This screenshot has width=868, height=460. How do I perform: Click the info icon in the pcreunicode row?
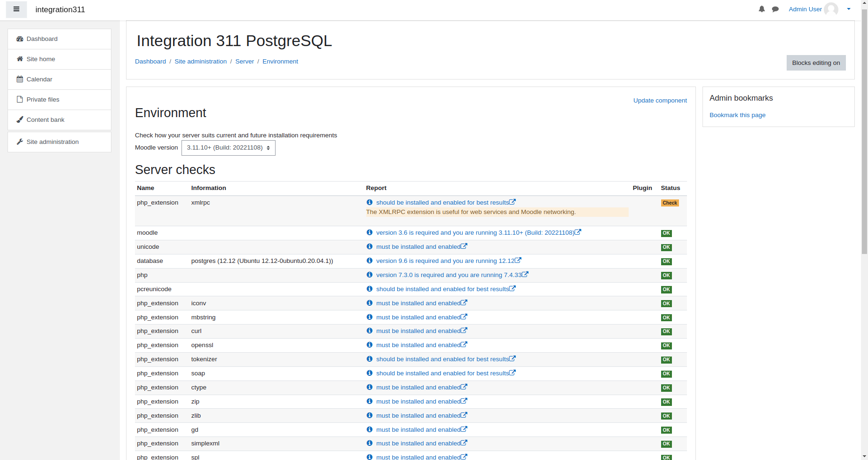(370, 289)
